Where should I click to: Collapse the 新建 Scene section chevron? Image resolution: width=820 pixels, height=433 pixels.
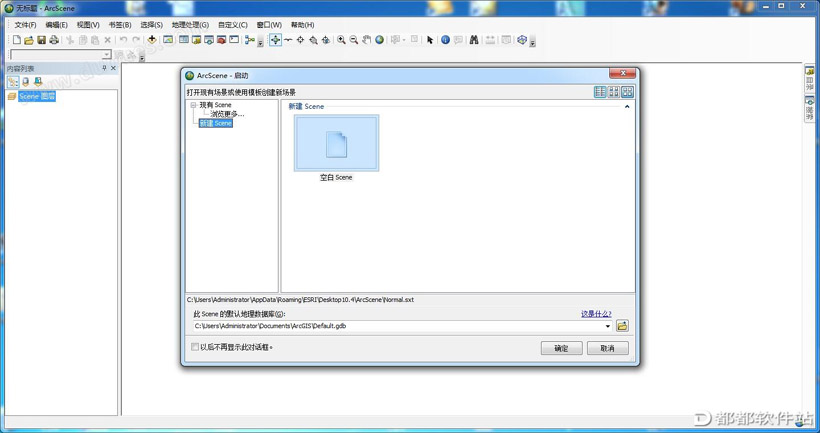click(627, 107)
